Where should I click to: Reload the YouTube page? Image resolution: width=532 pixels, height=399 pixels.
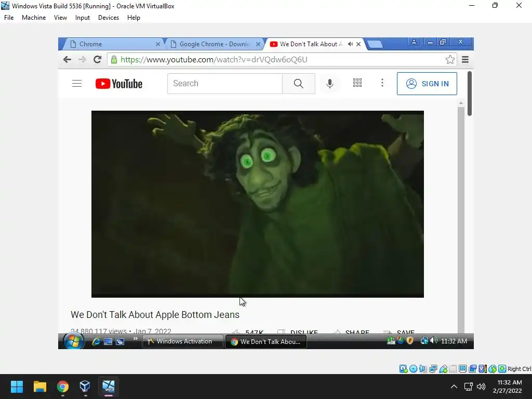tap(97, 60)
